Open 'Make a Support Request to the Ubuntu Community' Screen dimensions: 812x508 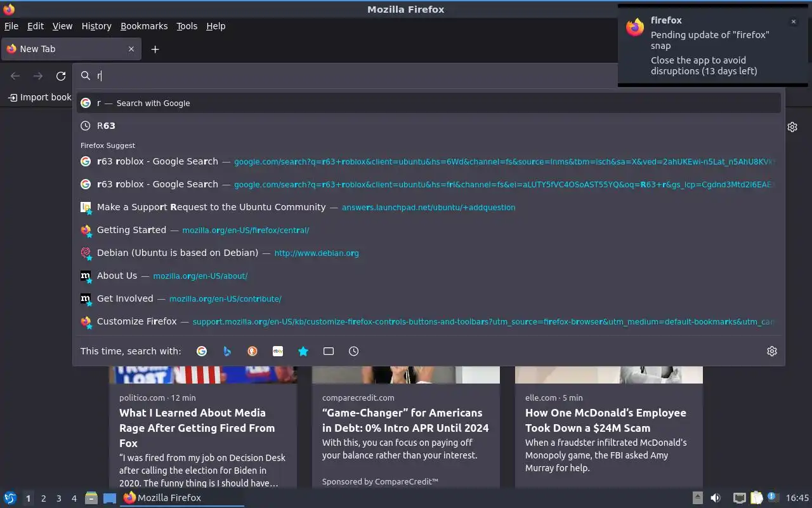(x=429, y=207)
